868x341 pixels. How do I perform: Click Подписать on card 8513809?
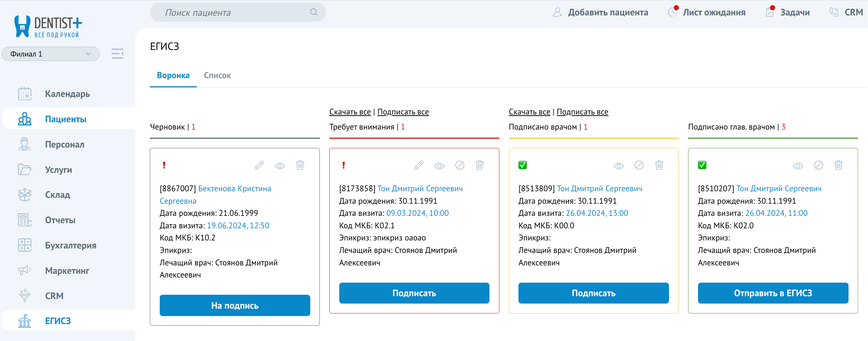click(x=594, y=293)
